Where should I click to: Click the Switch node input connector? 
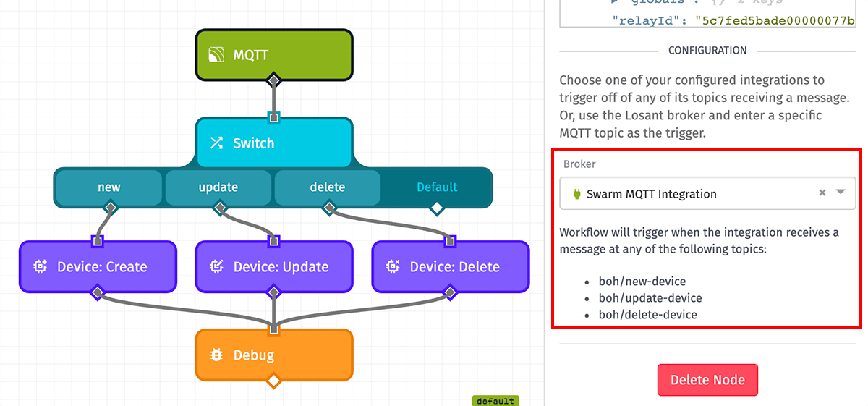point(273,117)
